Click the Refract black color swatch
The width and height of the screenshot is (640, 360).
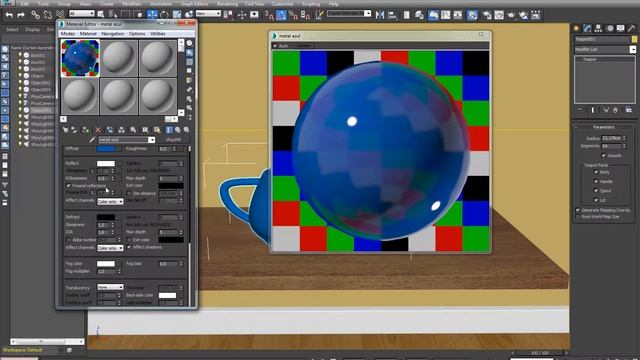point(106,217)
